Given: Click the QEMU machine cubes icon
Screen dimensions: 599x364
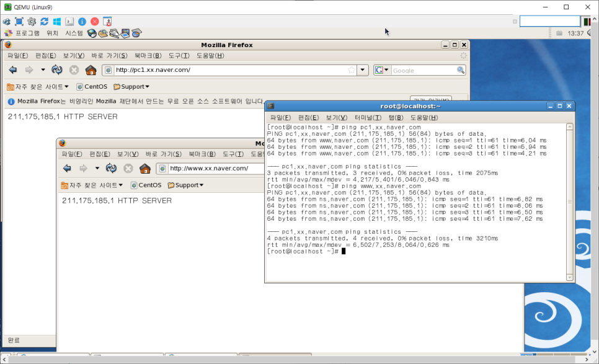Looking at the screenshot, I should [x=6, y=22].
